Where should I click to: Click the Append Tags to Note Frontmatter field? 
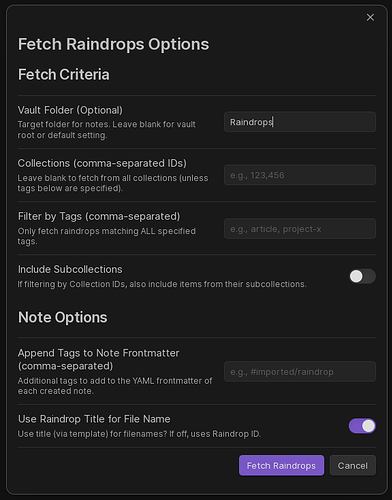pyautogui.click(x=300, y=371)
